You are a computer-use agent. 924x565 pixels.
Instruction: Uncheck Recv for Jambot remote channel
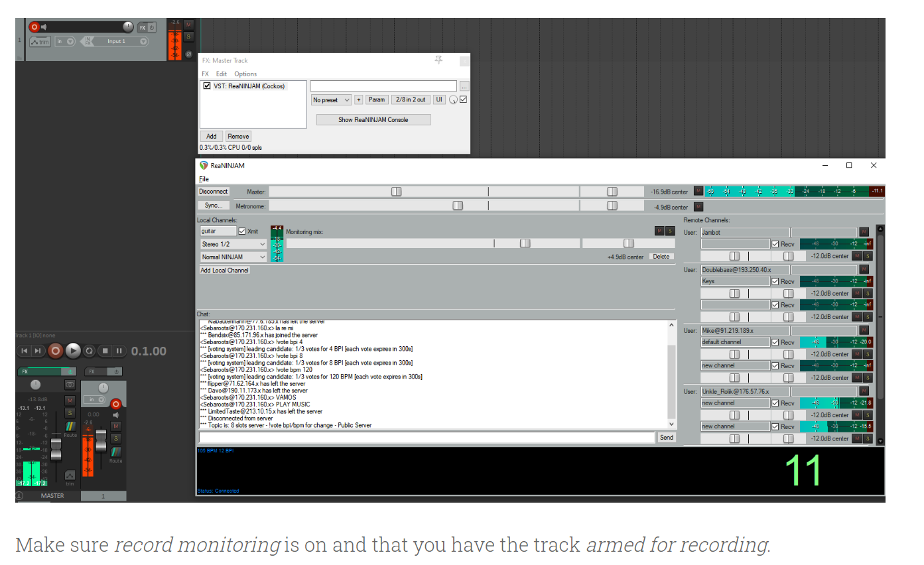coord(775,245)
